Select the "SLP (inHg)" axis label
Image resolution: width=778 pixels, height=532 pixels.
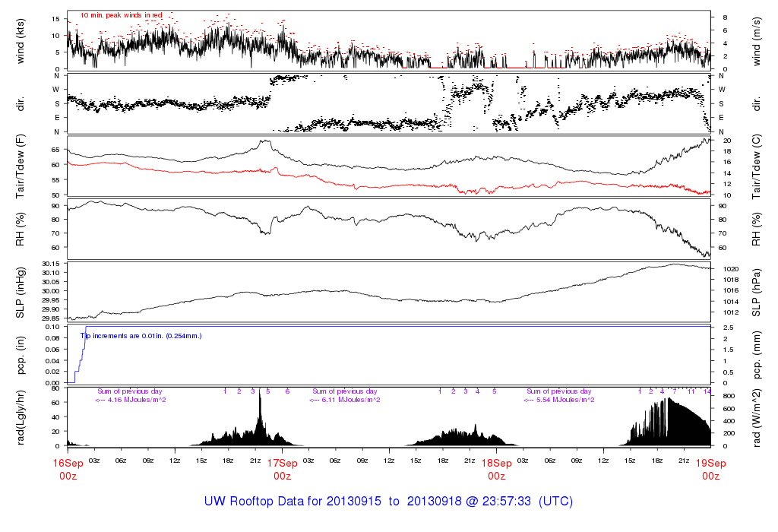20,293
